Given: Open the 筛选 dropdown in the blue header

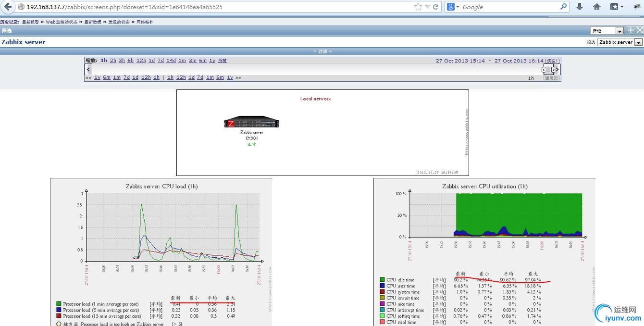Looking at the screenshot, I should point(607,31).
